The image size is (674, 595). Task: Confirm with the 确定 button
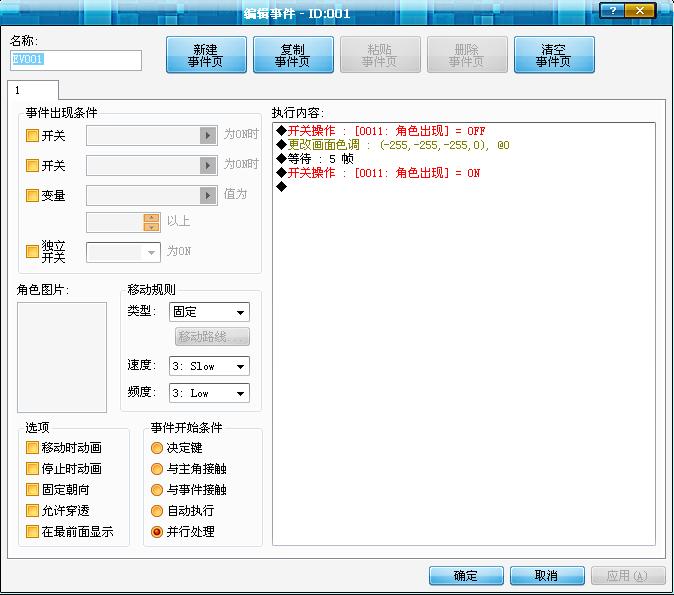pyautogui.click(x=466, y=575)
